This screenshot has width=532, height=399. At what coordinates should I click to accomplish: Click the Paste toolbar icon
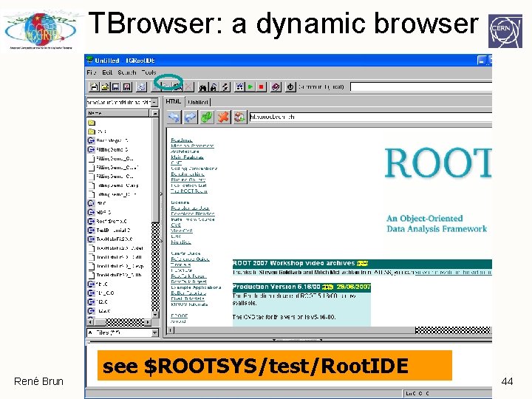click(x=179, y=87)
